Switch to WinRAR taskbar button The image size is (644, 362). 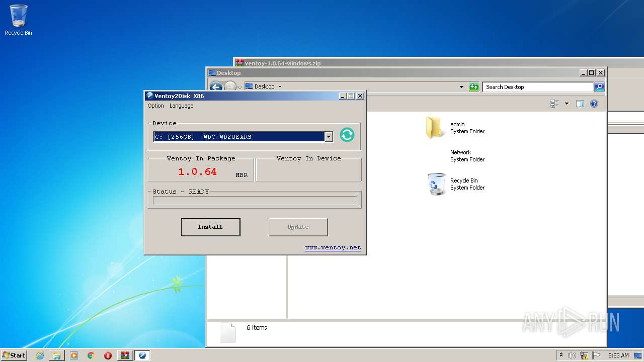(x=125, y=355)
